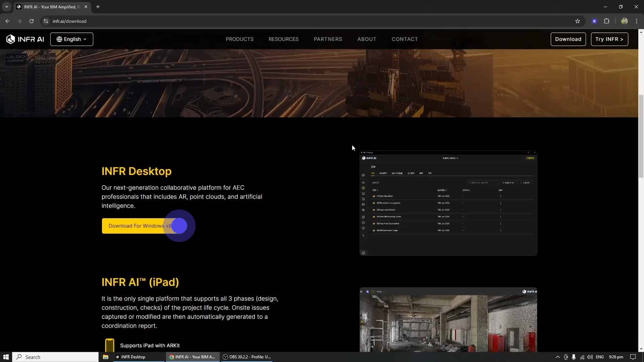Open the INFR Desktop screenshot thumbnail
This screenshot has height=362, width=644.
point(448,203)
